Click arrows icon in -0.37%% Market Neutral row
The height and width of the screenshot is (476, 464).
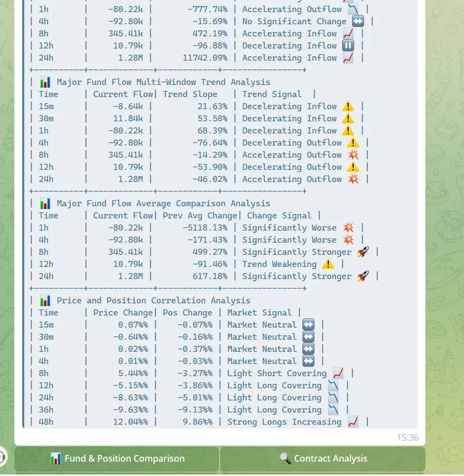click(308, 349)
